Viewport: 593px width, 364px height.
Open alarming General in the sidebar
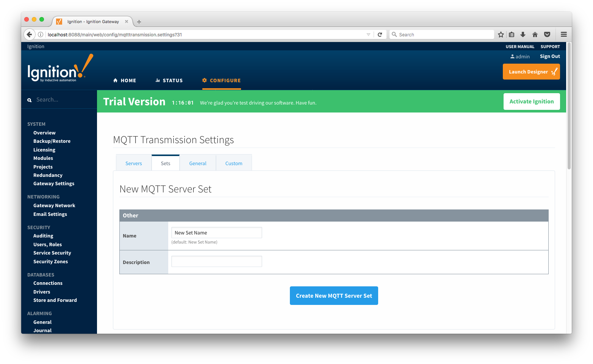tap(42, 322)
